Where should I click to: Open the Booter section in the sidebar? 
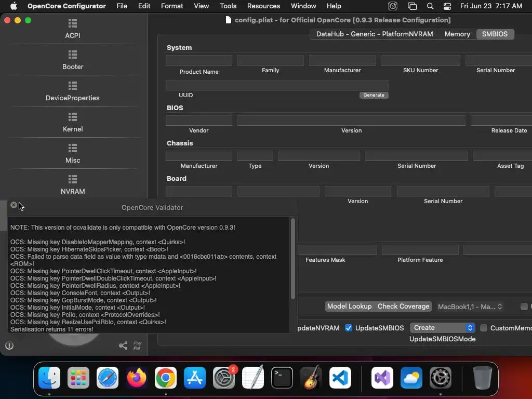(73, 60)
